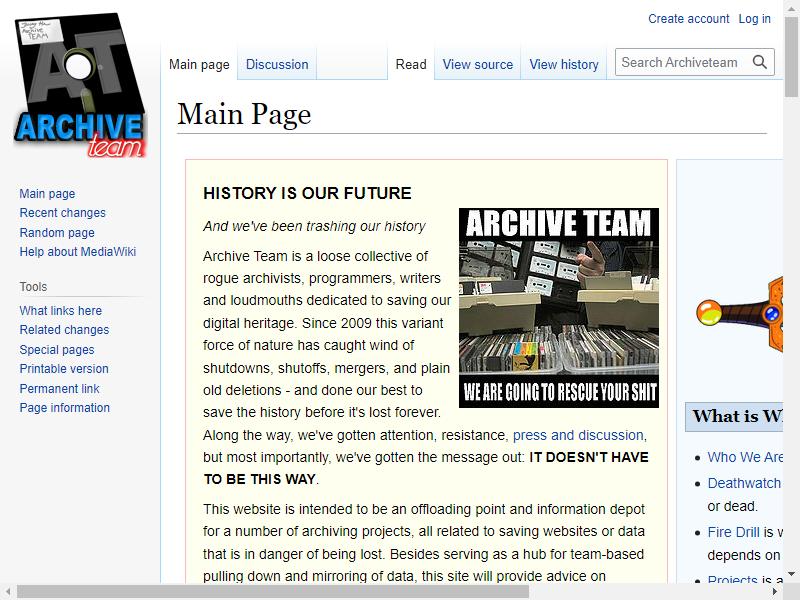Open the Fire Drill link

[734, 532]
